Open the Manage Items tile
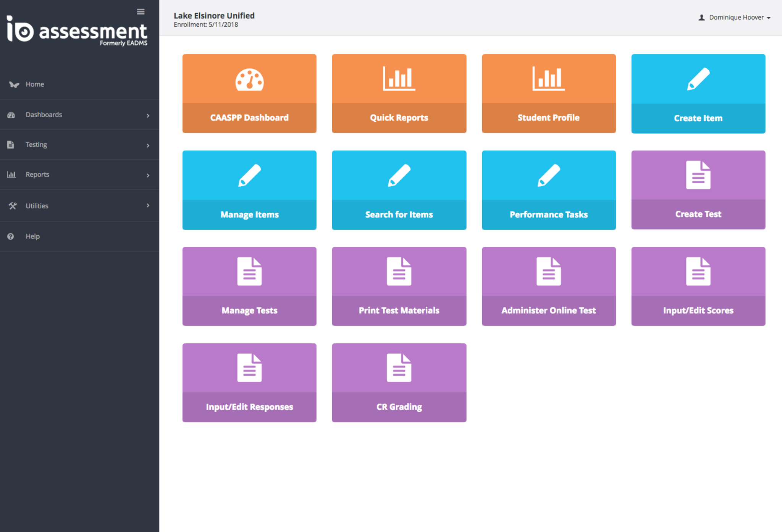Screen dimensions: 782x532 click(249, 190)
